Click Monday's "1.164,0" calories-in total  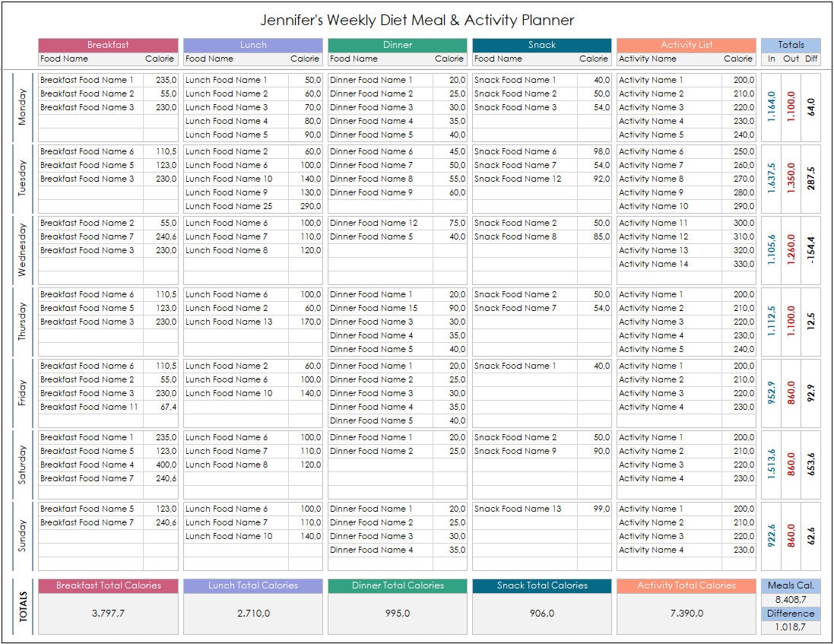pos(772,107)
